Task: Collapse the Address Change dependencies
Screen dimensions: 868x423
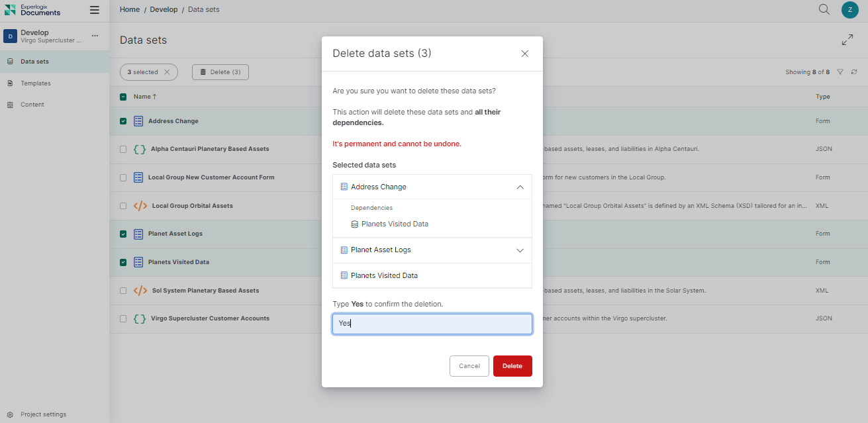Action: (520, 187)
